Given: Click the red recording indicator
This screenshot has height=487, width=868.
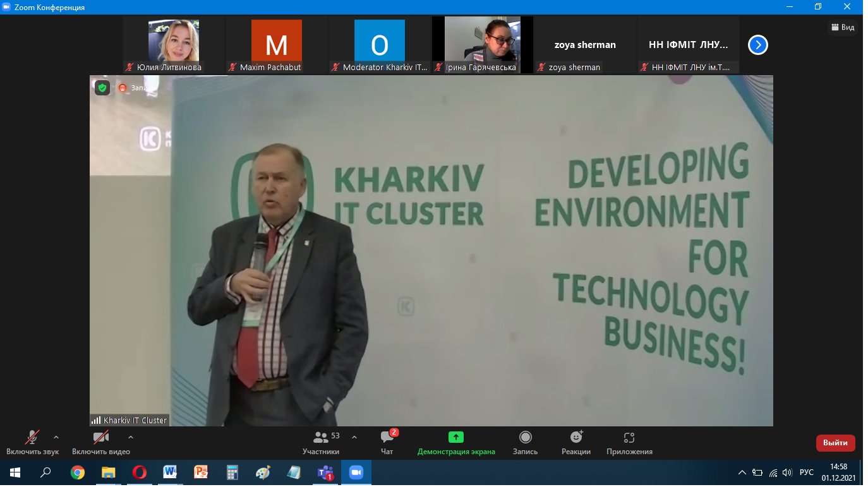Looking at the screenshot, I should click(x=123, y=88).
